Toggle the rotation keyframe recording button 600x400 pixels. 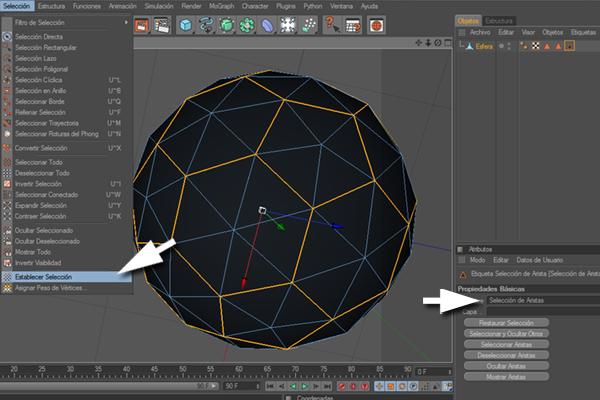[x=402, y=386]
